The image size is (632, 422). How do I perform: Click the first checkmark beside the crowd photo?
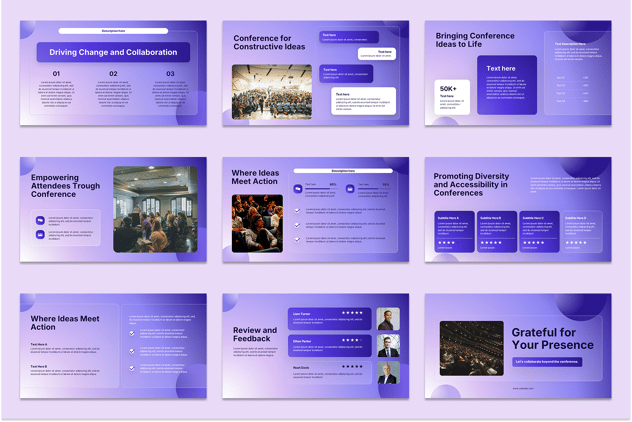pyautogui.click(x=297, y=211)
